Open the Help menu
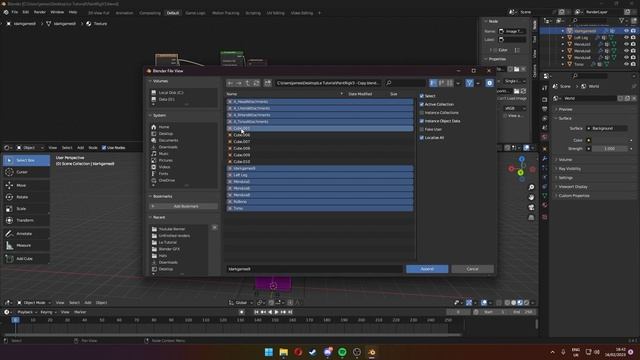 73,12
